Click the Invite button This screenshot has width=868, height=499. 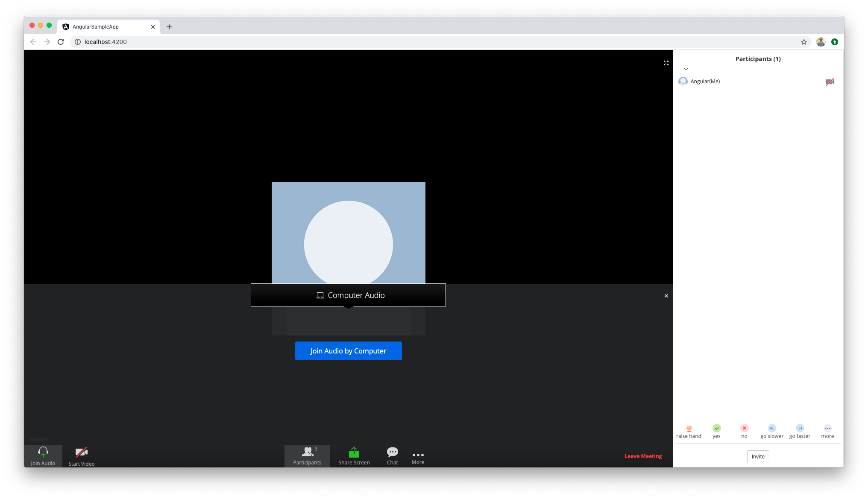(x=758, y=456)
